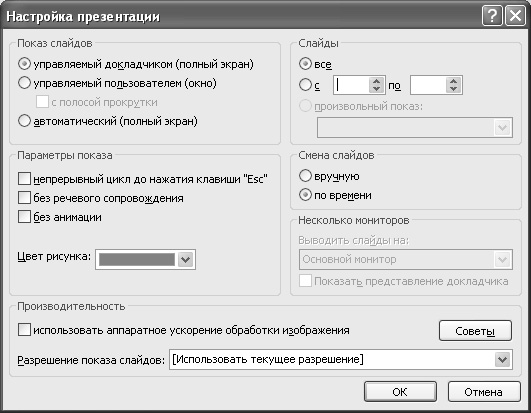Click the Советы button

click(475, 331)
